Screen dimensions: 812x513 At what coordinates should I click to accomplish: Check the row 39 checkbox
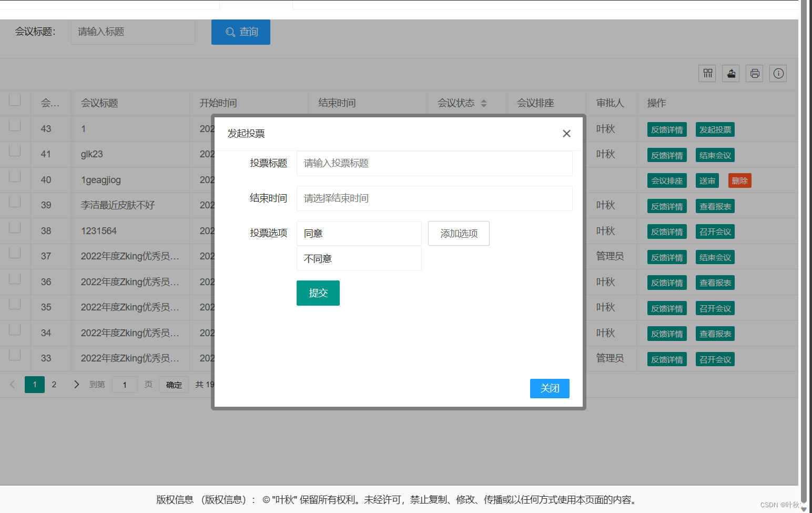point(15,202)
